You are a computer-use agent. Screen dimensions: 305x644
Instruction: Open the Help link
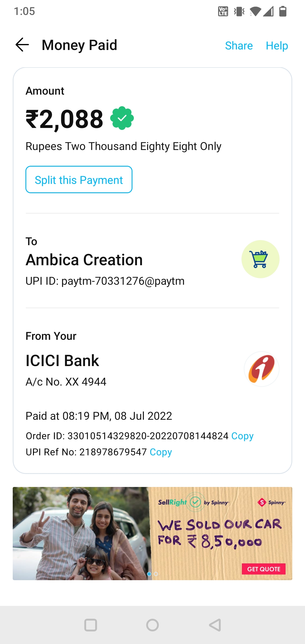click(277, 45)
